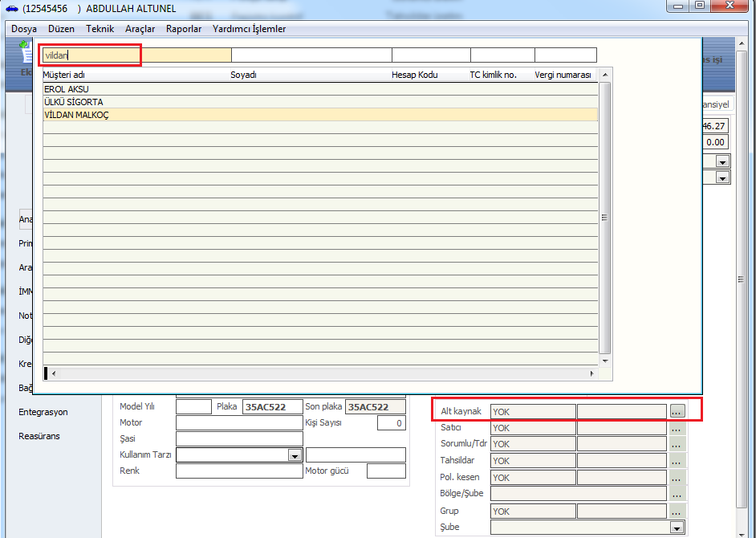This screenshot has height=538, width=756.
Task: Click the customer list vertical scrollbar
Action: pos(606,217)
